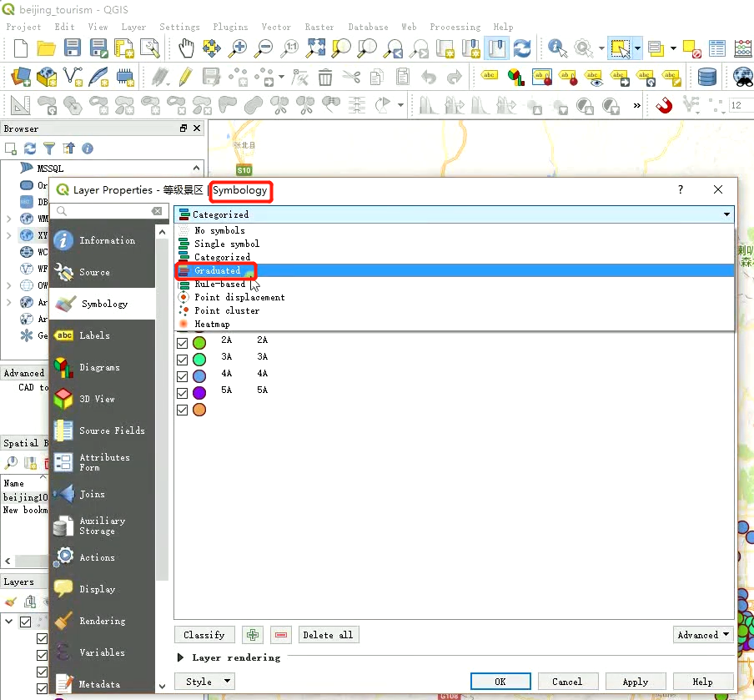Open the Categorized renderer type dropdown
The height and width of the screenshot is (700, 754).
[x=454, y=214]
